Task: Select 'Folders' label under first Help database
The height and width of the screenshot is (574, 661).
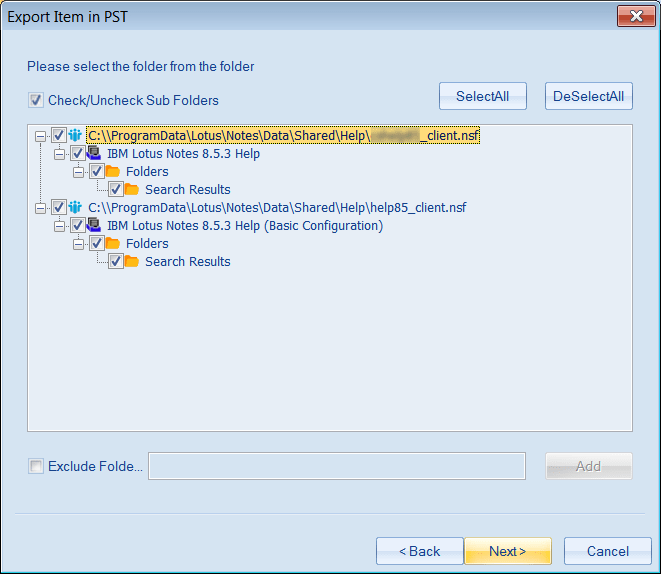Action: (147, 172)
